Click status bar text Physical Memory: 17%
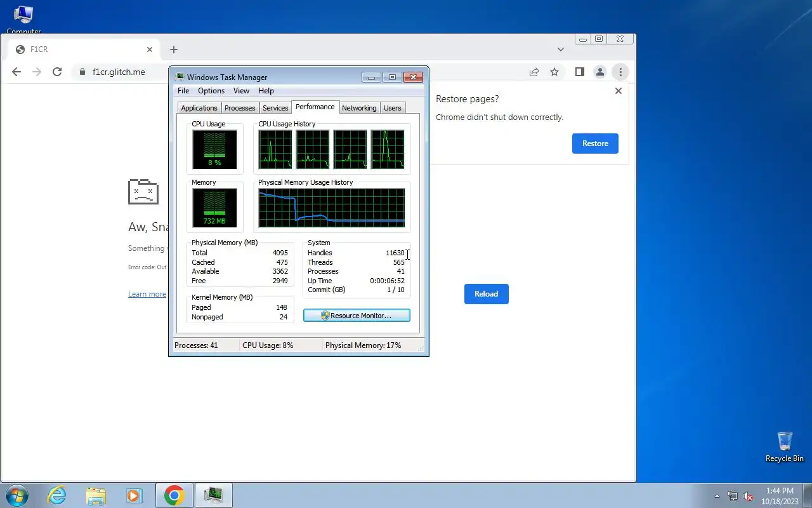 point(363,345)
